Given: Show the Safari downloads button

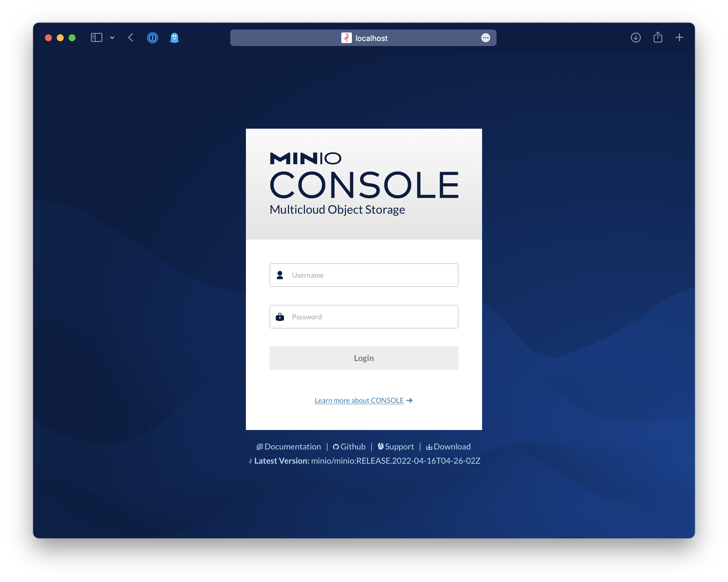Looking at the screenshot, I should [636, 37].
